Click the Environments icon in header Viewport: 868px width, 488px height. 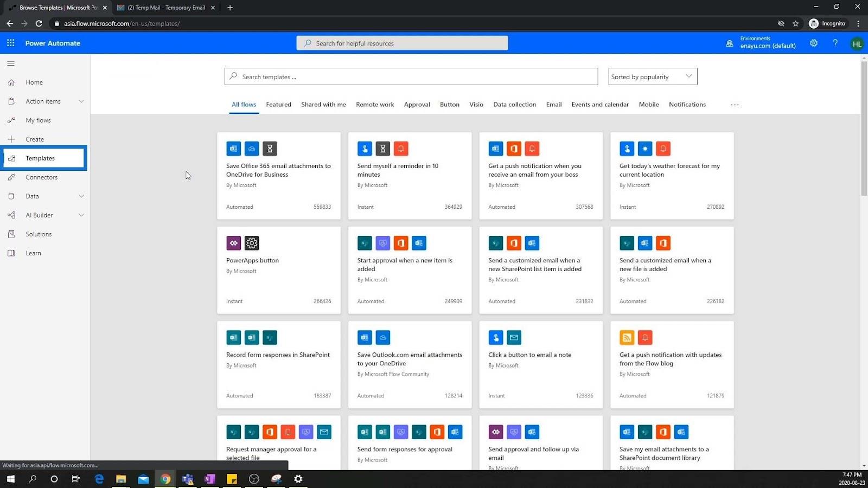[730, 43]
